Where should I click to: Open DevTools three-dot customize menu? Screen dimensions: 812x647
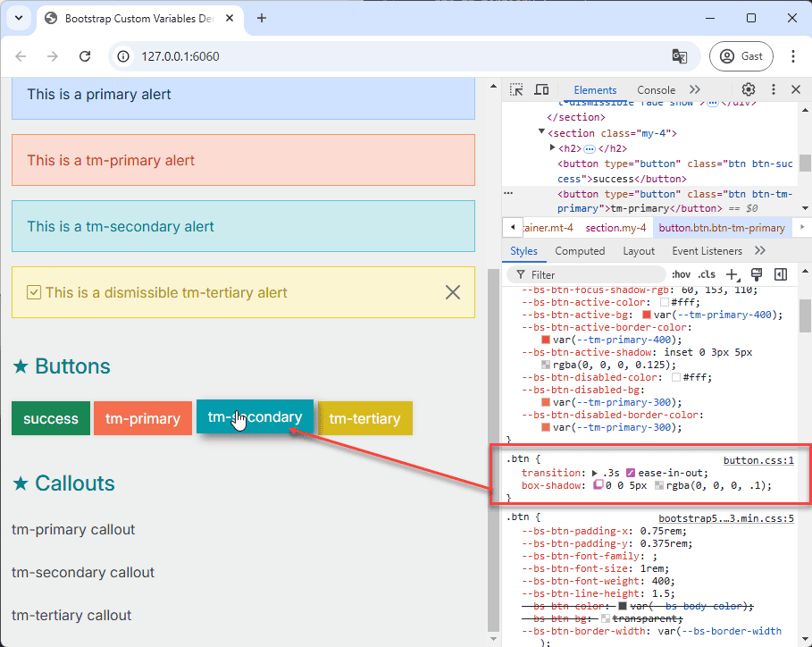pyautogui.click(x=774, y=89)
